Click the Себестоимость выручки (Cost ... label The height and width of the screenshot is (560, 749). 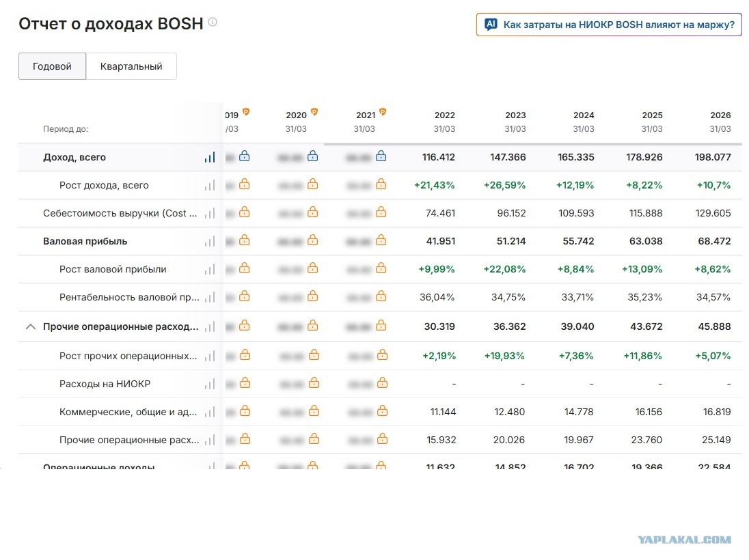pos(120,213)
